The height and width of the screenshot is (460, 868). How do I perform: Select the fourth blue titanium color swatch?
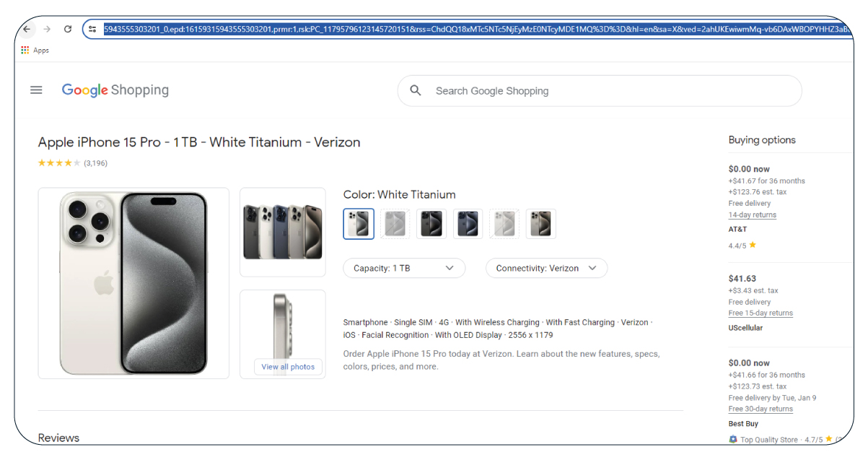pyautogui.click(x=468, y=224)
